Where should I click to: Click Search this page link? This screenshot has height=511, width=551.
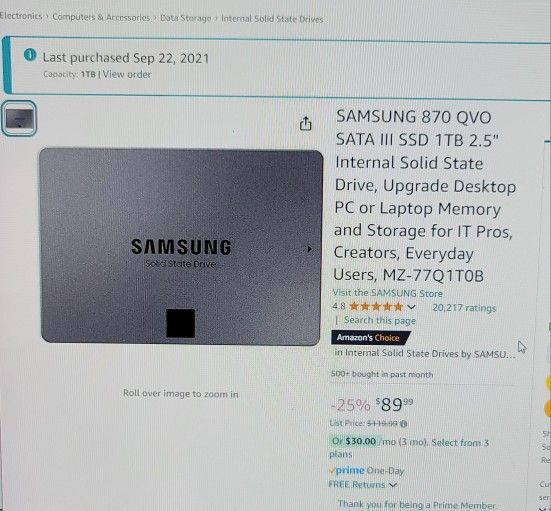click(380, 321)
